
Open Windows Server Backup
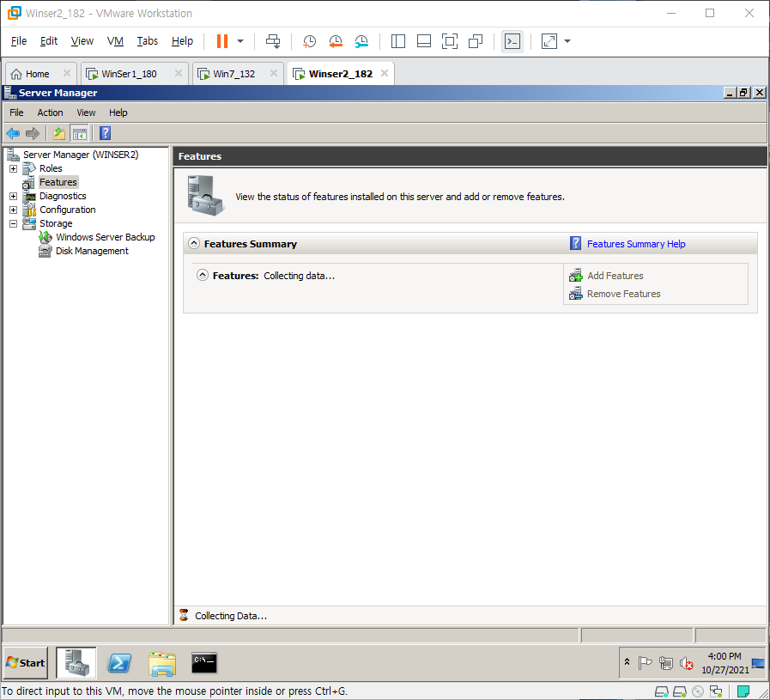(105, 237)
